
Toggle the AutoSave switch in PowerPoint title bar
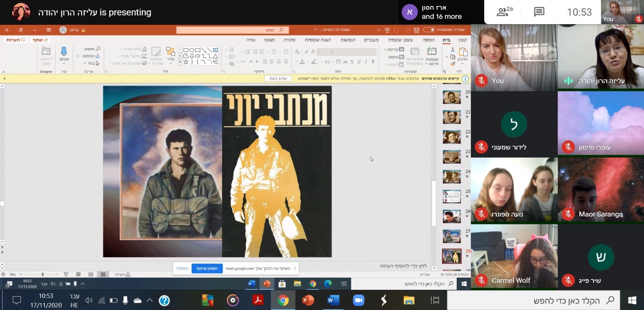point(429,30)
